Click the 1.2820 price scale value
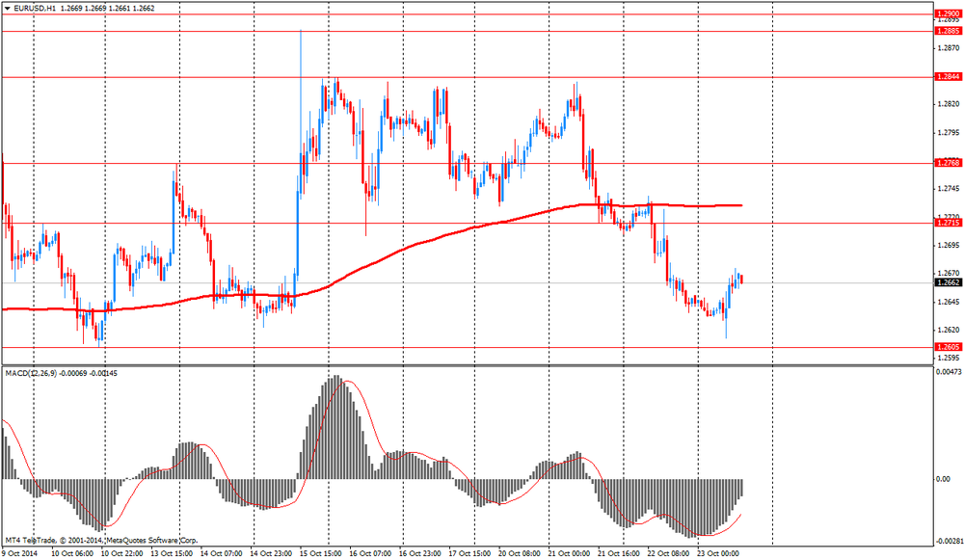 [948, 104]
